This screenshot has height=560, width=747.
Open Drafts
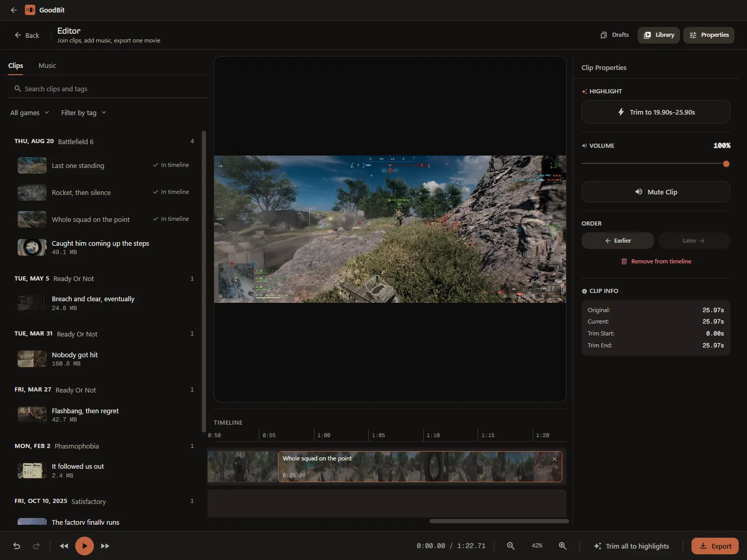[615, 35]
